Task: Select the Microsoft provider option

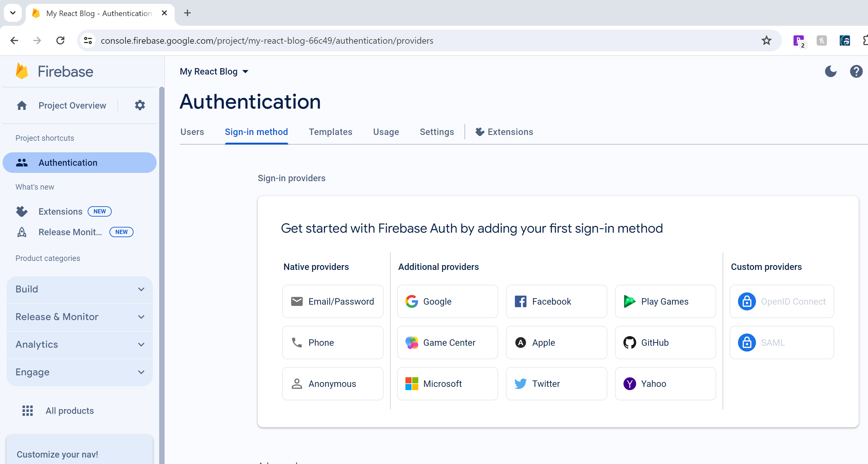Action: [x=447, y=383]
